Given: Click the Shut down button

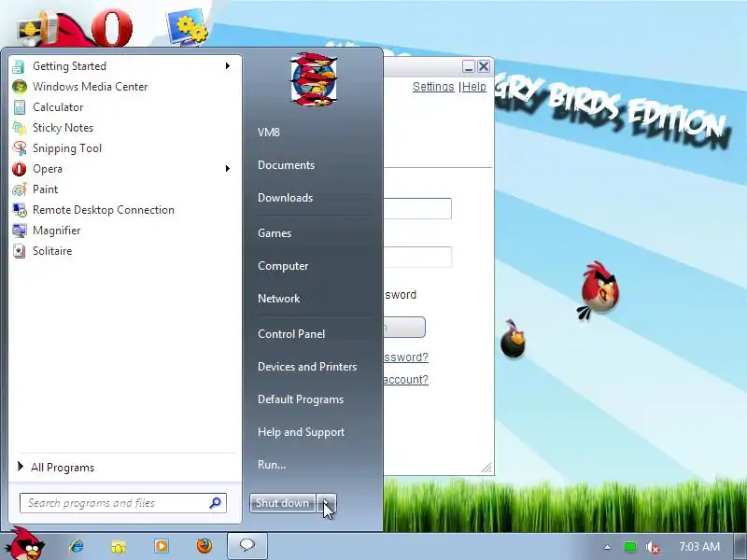Looking at the screenshot, I should [283, 503].
